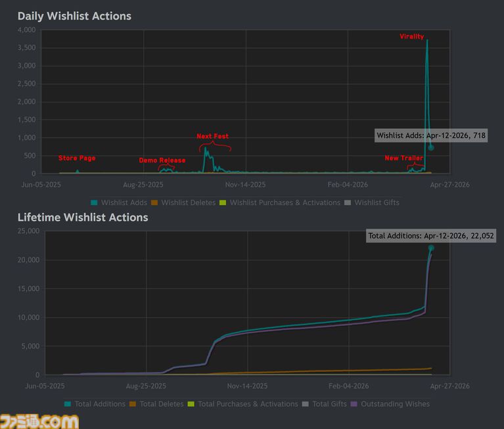This screenshot has height=429, width=504.
Task: Click the Next Fest annotation label
Action: click(x=213, y=137)
